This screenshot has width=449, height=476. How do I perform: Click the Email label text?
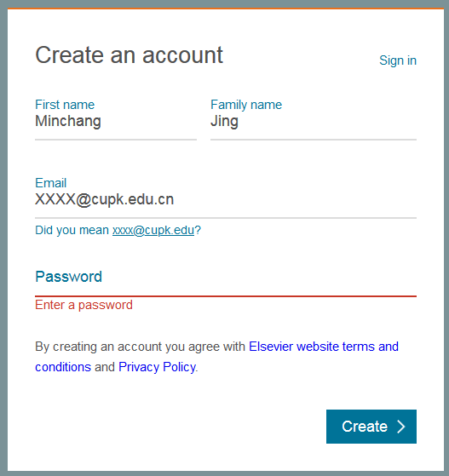(x=51, y=183)
